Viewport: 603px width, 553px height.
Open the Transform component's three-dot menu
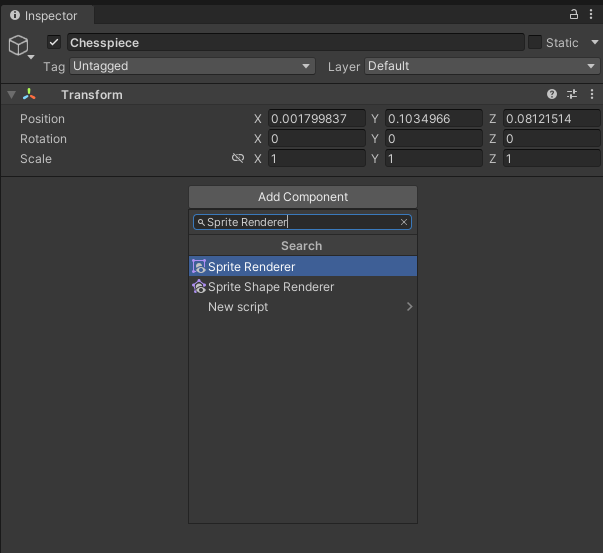[592, 94]
